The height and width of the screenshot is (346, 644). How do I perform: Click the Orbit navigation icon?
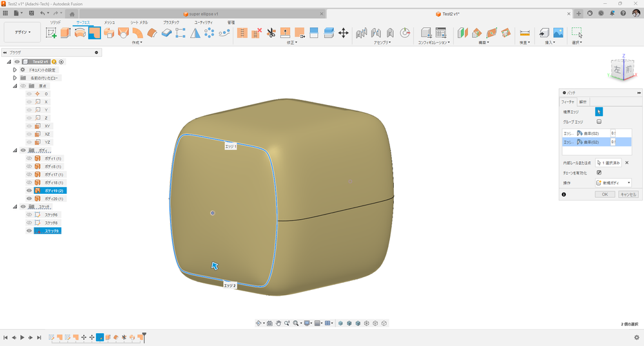click(259, 323)
